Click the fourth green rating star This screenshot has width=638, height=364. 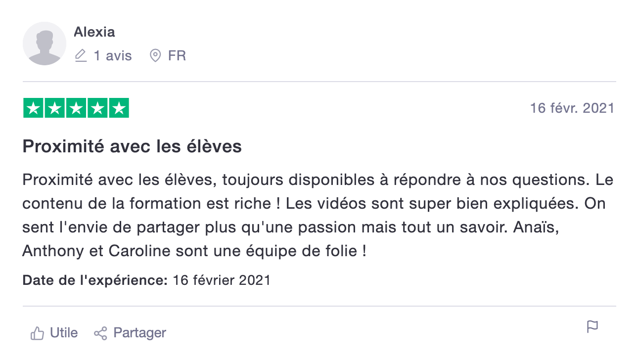(97, 108)
